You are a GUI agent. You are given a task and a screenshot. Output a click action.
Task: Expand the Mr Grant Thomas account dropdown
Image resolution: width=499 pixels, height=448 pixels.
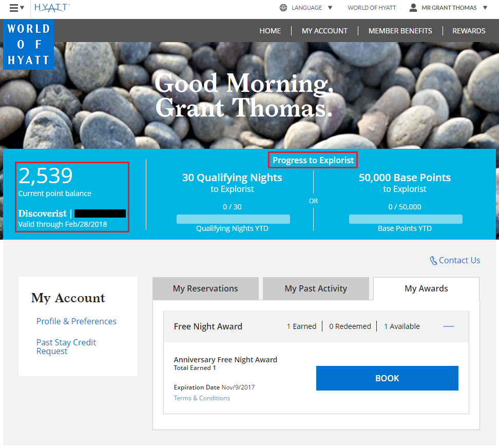coord(485,8)
